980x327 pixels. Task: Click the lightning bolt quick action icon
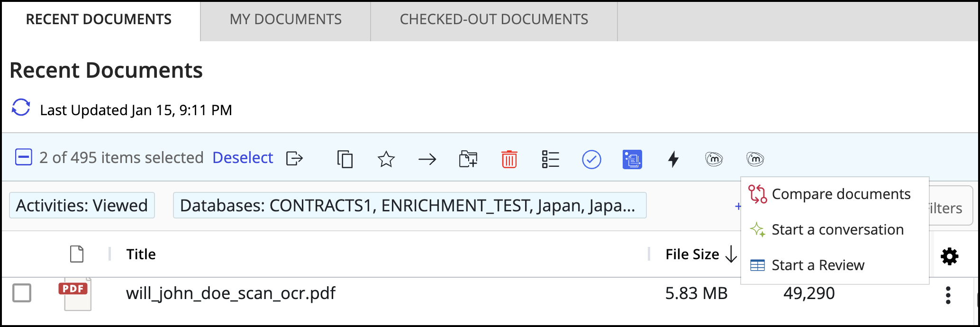pos(673,159)
